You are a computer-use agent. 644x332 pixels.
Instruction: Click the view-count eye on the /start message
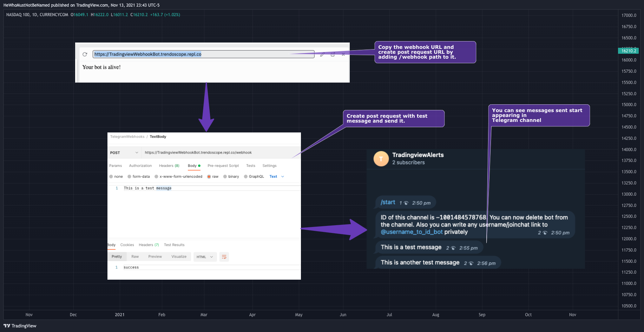(406, 203)
